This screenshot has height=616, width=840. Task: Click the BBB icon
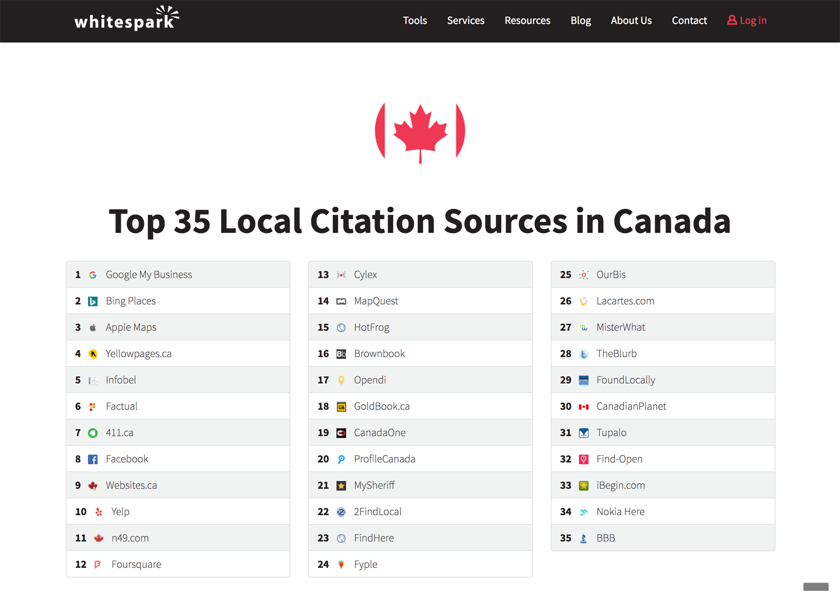[584, 538]
